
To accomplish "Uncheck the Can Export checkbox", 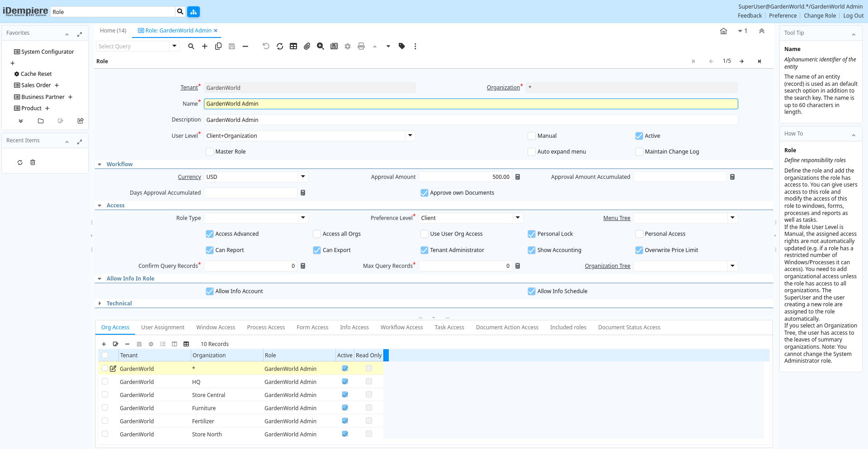I will 317,250.
